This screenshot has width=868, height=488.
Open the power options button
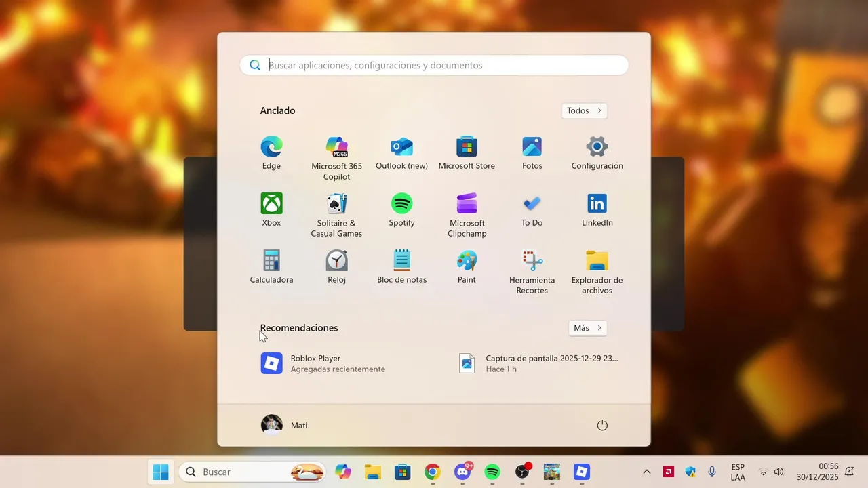point(602,425)
